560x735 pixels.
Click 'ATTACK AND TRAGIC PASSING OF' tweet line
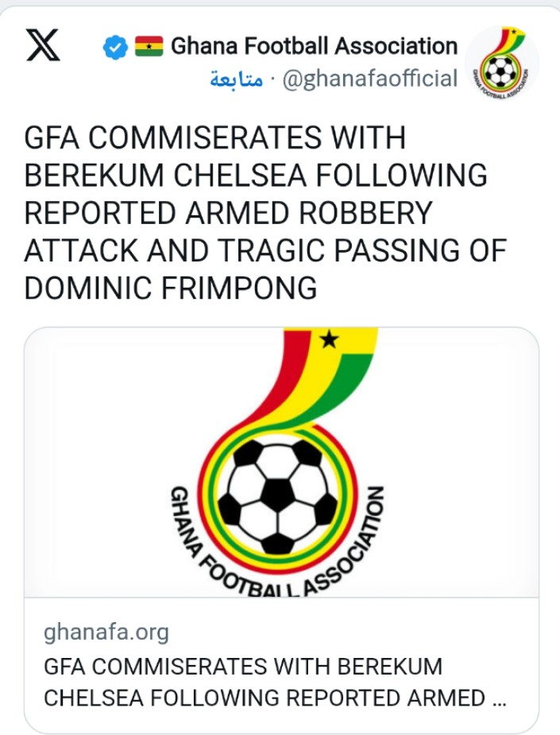[x=265, y=251]
